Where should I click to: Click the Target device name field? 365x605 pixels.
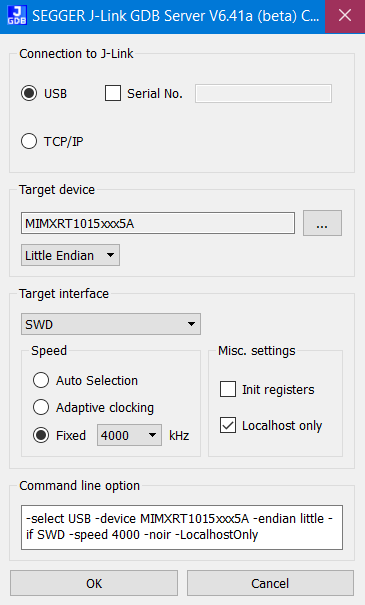point(158,223)
